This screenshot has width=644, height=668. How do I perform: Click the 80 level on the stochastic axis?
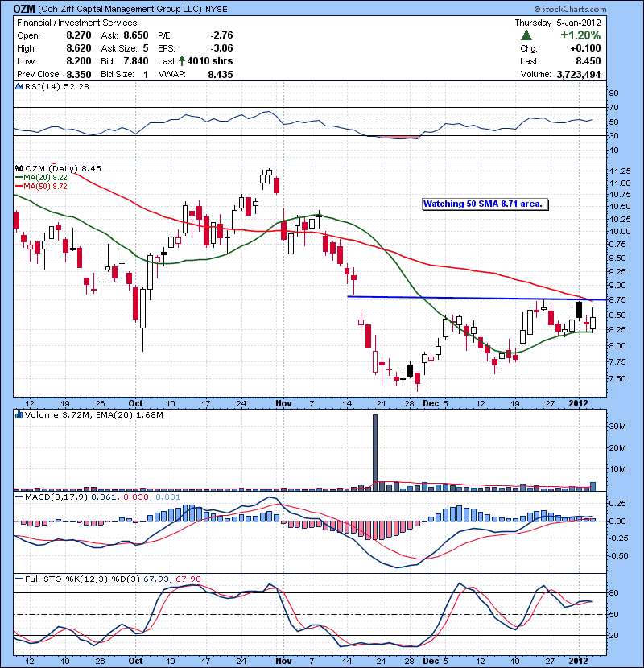click(x=614, y=592)
